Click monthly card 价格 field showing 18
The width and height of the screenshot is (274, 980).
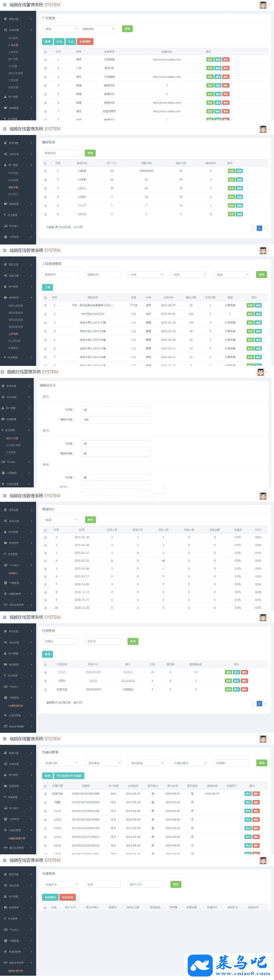coord(116,410)
